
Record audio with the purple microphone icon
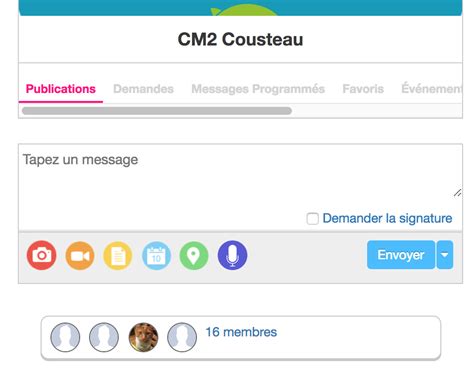[x=232, y=255]
